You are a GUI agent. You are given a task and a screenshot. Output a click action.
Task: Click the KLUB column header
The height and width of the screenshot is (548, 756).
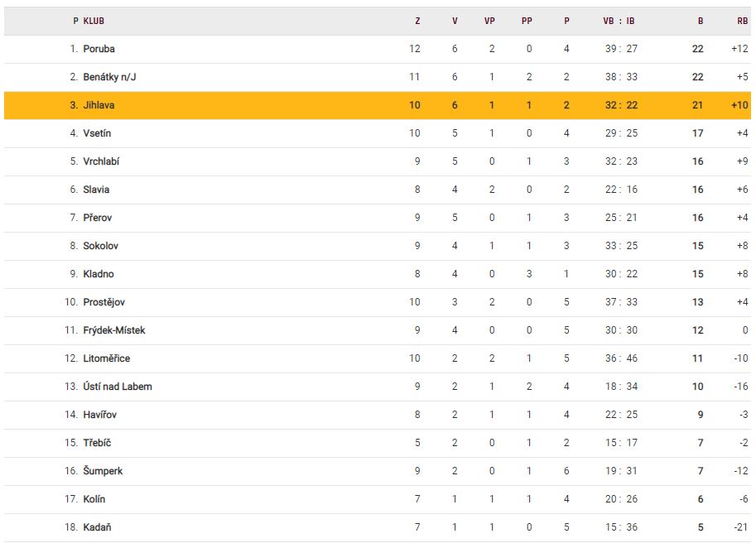(x=94, y=22)
